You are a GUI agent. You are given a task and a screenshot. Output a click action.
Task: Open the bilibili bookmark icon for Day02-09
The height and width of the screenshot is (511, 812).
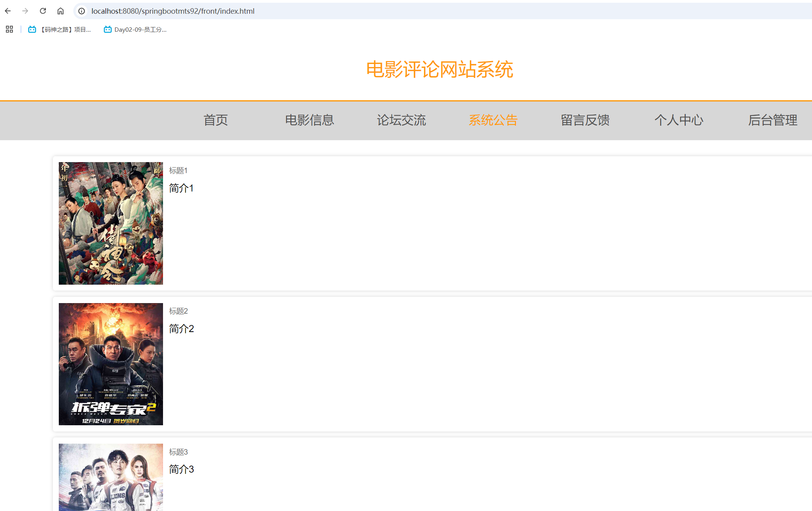[x=107, y=29]
